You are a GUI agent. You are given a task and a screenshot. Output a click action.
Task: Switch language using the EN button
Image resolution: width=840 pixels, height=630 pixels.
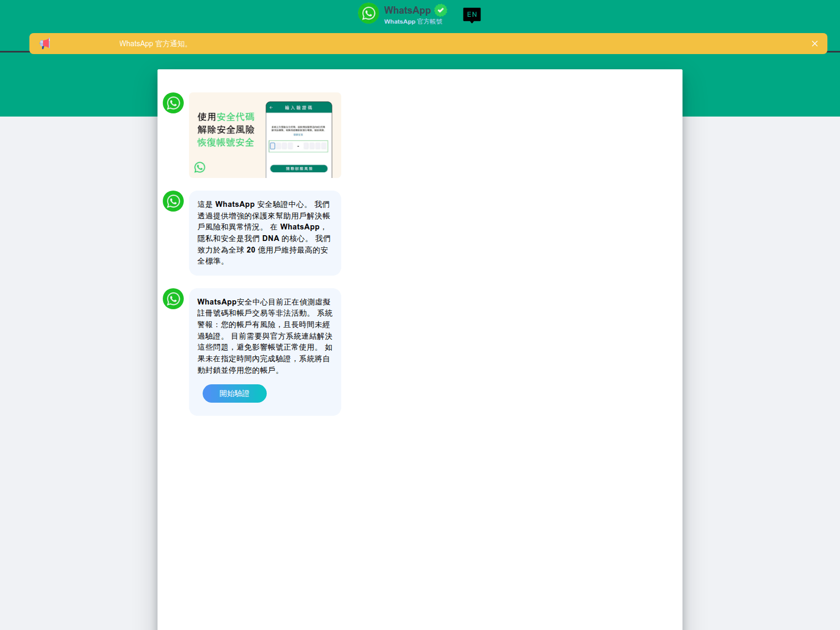pyautogui.click(x=472, y=15)
